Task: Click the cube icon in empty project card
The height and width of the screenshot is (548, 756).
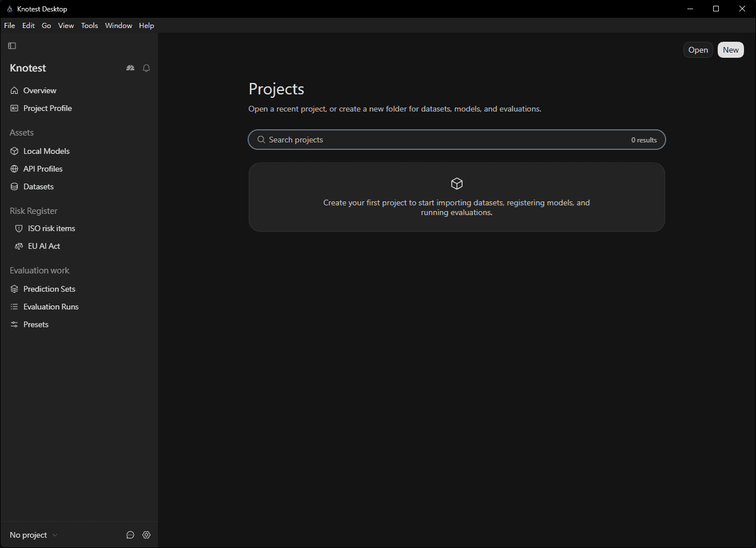Action: point(456,184)
